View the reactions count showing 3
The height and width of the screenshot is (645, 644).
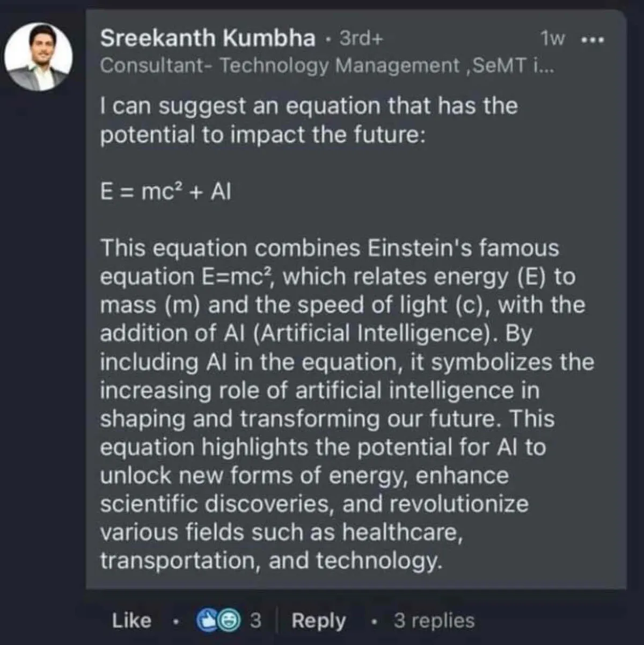pos(255,621)
